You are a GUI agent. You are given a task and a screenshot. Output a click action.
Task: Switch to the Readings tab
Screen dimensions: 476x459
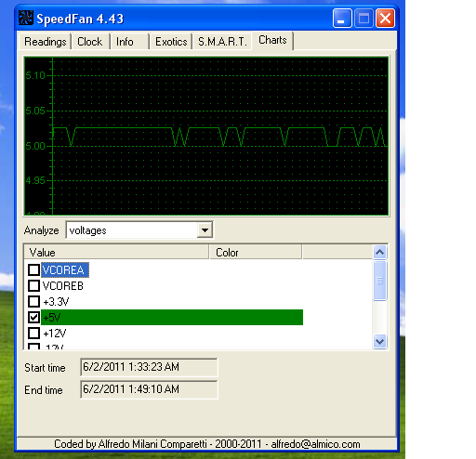45,42
